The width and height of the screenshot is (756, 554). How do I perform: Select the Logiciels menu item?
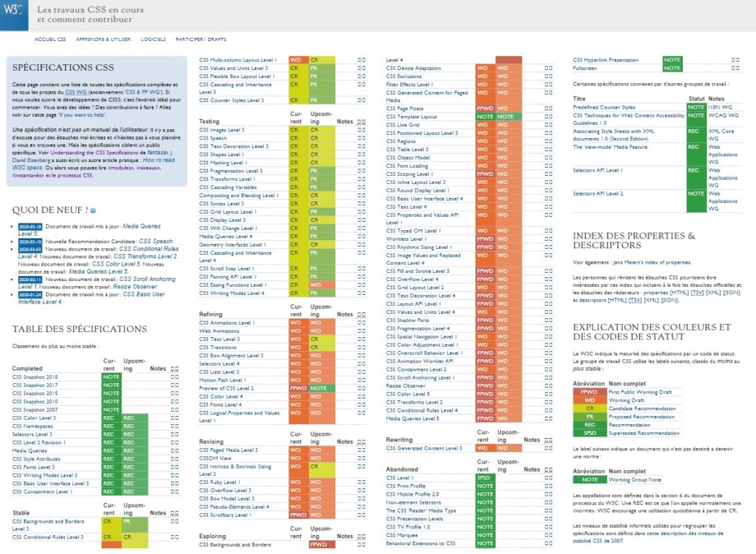[x=154, y=39]
